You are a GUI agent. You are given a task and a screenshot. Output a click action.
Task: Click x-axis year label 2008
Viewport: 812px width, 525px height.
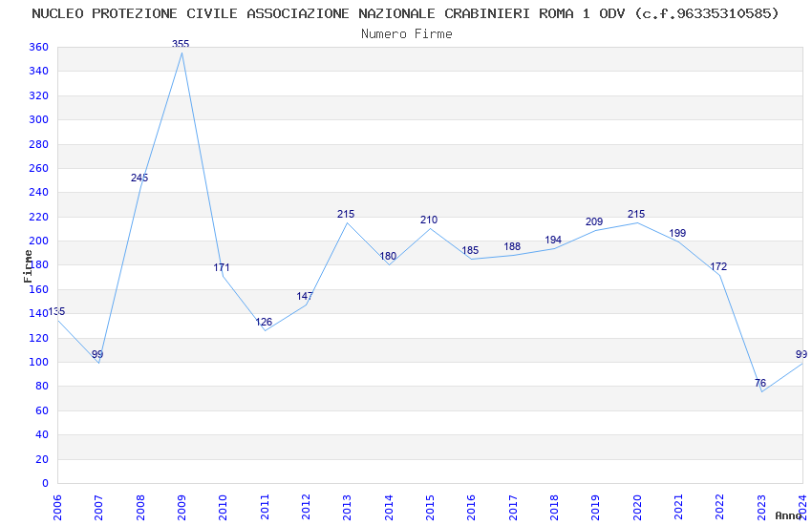tap(140, 507)
